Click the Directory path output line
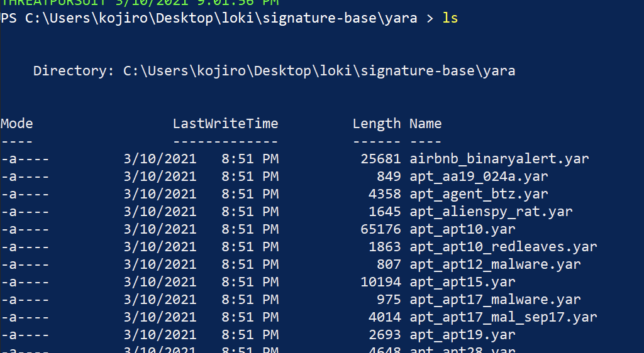Image resolution: width=644 pixels, height=353 pixels. click(274, 71)
